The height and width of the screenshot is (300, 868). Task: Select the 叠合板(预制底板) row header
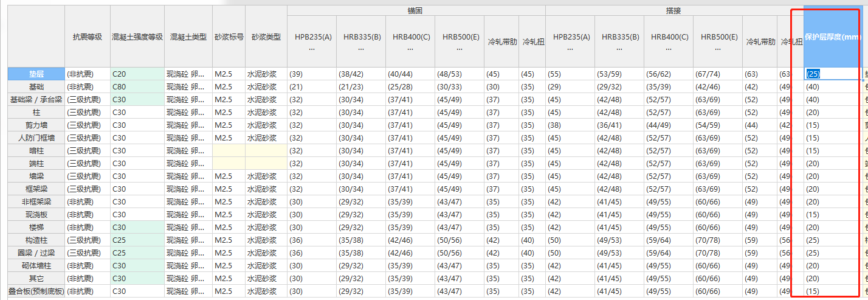coord(36,291)
